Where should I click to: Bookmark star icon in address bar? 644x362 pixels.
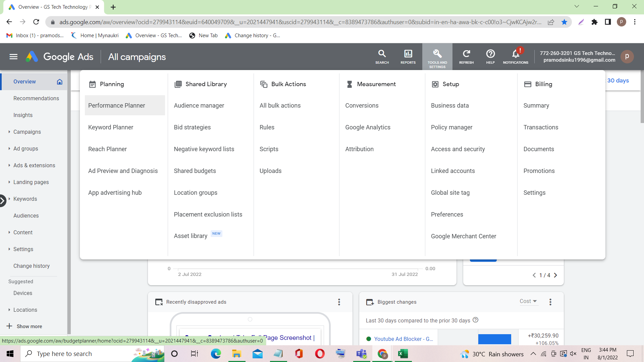click(564, 22)
